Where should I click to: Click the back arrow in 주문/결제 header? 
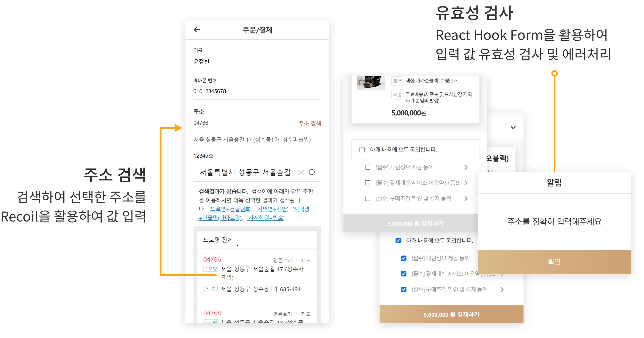197,30
